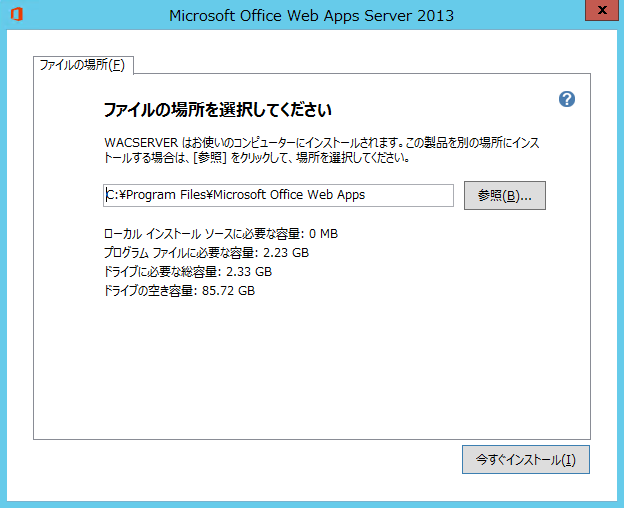Screen dimensions: 624x508
Task: Click the install path text field
Action: [x=278, y=195]
